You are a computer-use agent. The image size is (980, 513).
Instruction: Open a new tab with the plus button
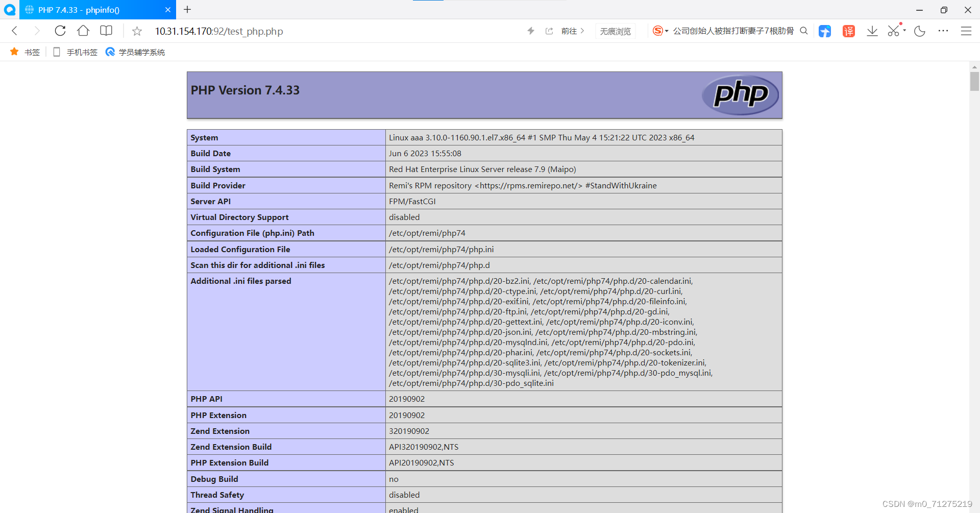(188, 10)
